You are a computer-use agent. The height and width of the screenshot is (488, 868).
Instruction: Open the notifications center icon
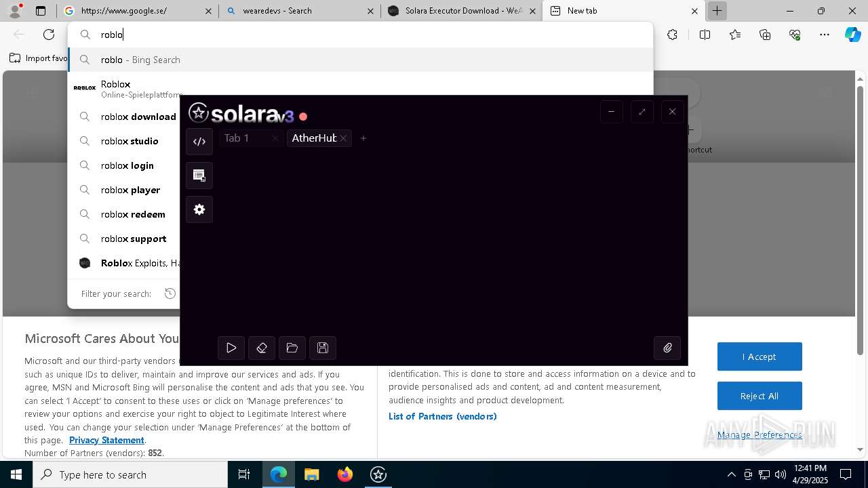tap(846, 474)
